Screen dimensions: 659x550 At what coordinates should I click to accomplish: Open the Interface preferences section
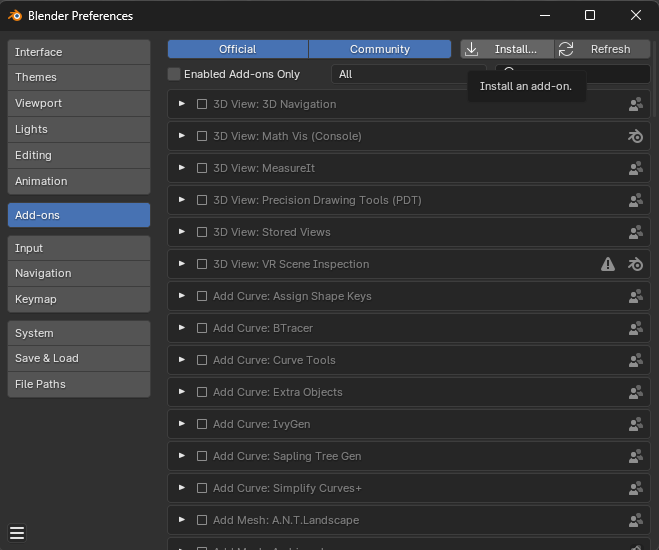tap(79, 52)
